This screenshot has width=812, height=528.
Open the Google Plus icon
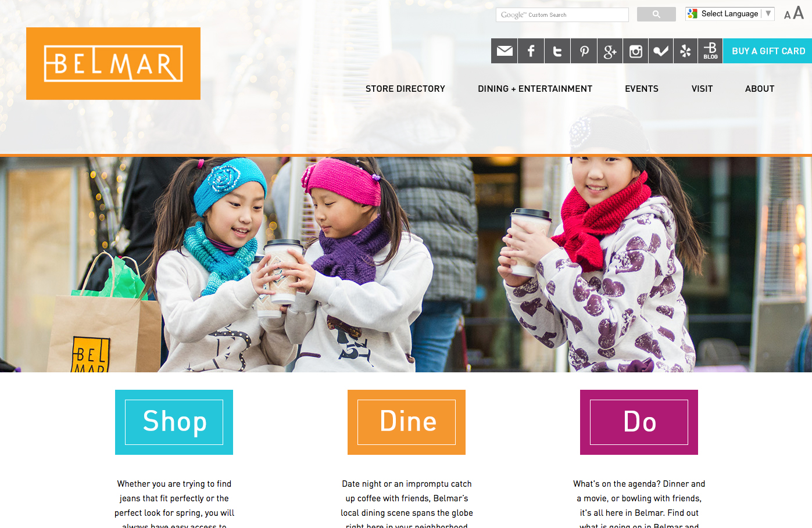[x=610, y=51]
